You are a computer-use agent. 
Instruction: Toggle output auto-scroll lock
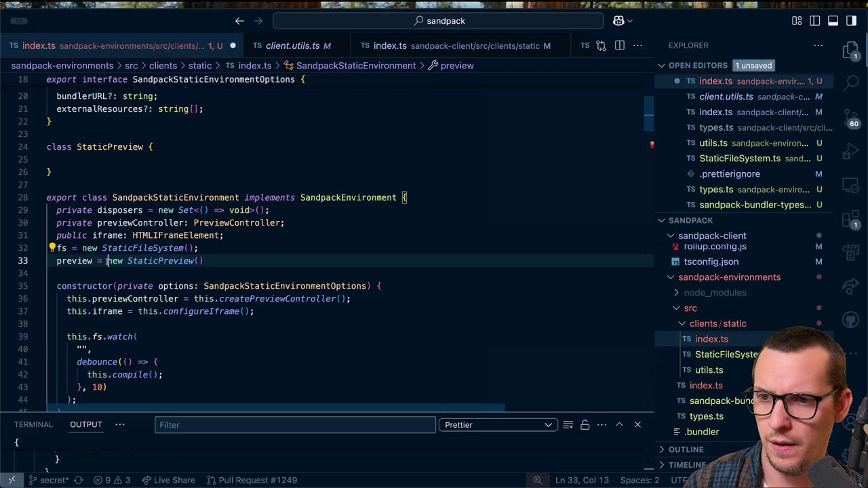(x=585, y=424)
